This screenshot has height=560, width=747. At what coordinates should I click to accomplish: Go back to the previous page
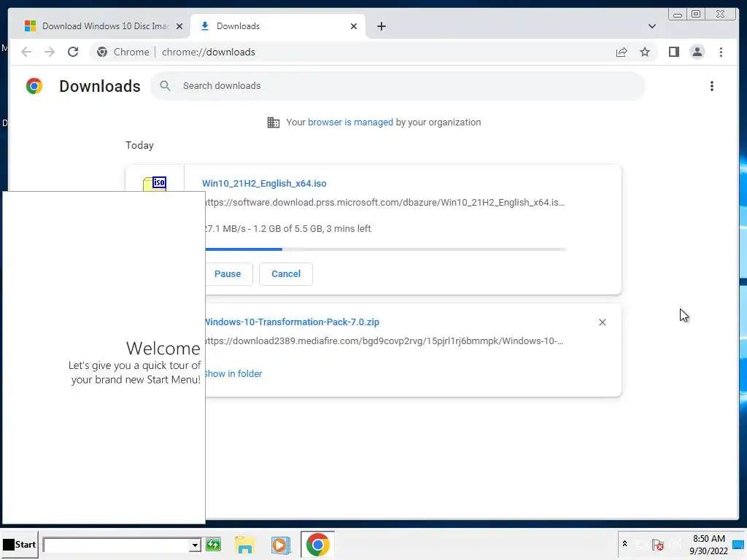26,52
